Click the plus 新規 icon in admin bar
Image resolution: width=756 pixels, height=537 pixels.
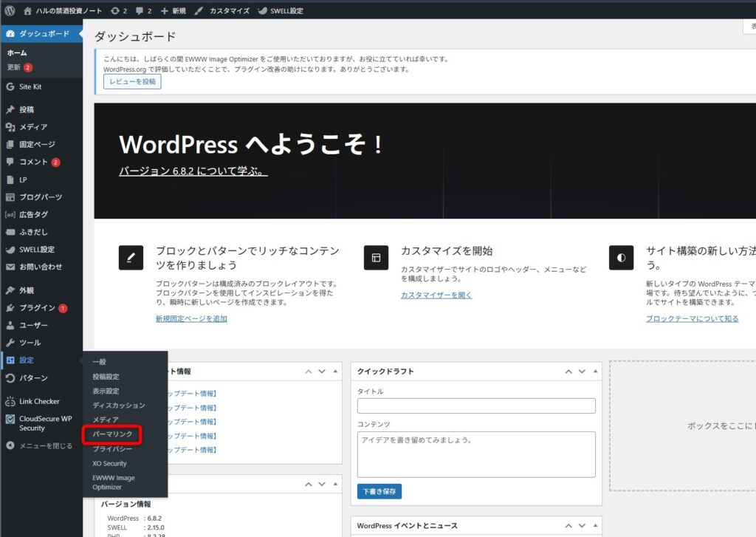(x=165, y=10)
